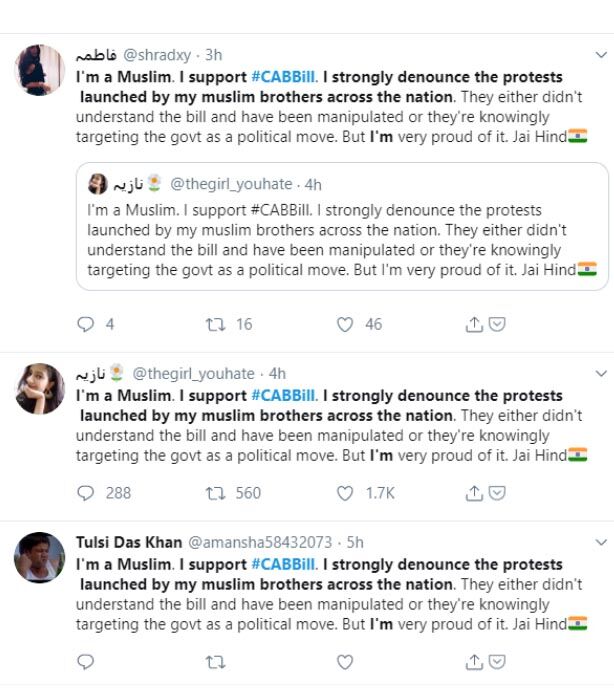Open the Tulsi Das Khan profile name
The width and height of the screenshot is (614, 691).
(129, 542)
